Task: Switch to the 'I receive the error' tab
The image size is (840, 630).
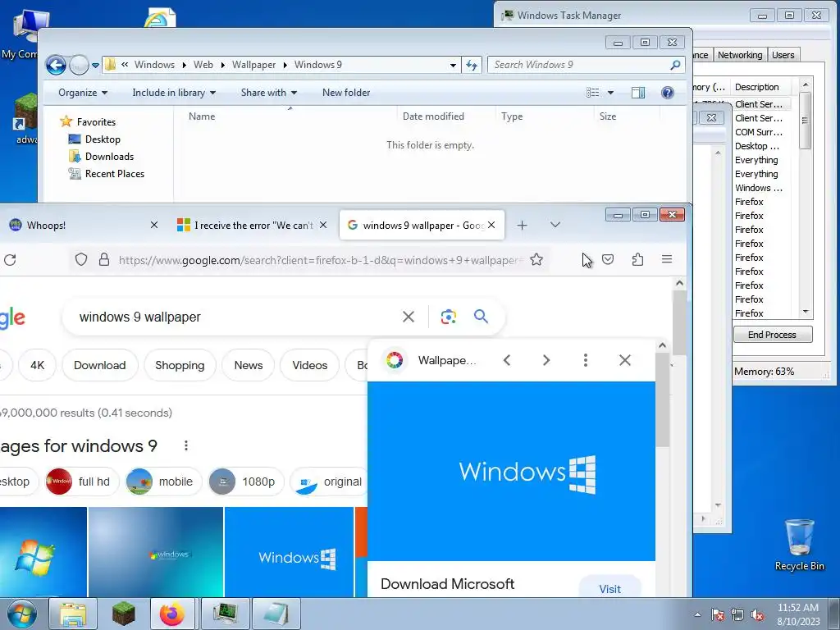Action: coord(252,225)
